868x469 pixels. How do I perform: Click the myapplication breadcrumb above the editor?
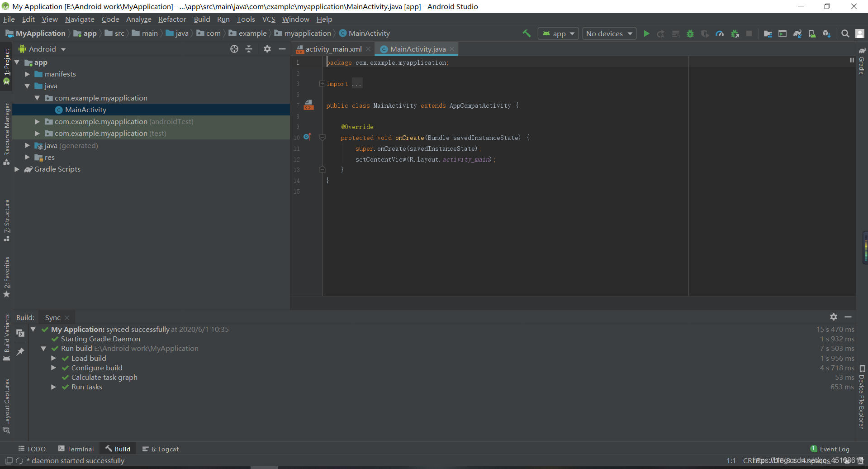coord(307,33)
